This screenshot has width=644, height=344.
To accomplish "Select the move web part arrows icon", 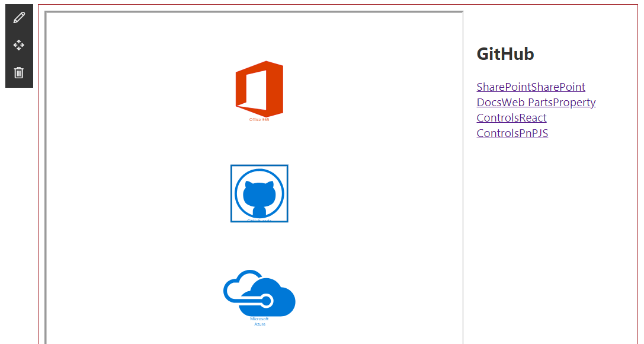I will pyautogui.click(x=19, y=45).
